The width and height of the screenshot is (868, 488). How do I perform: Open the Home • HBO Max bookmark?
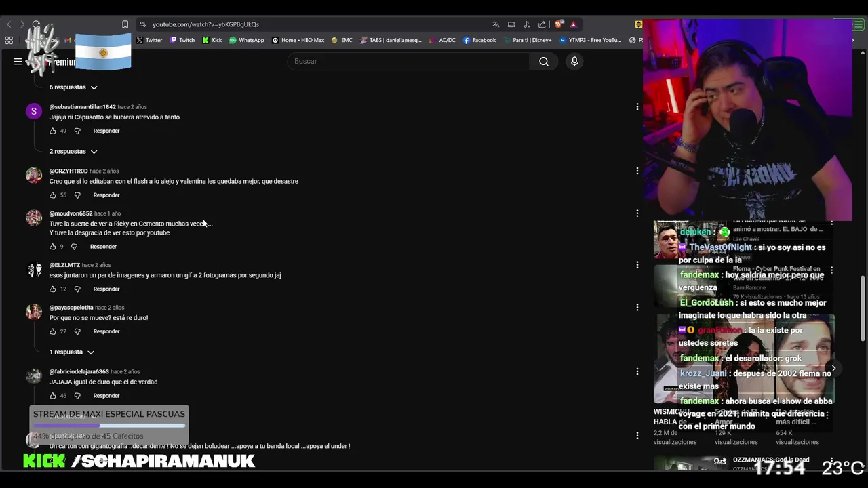(x=298, y=40)
